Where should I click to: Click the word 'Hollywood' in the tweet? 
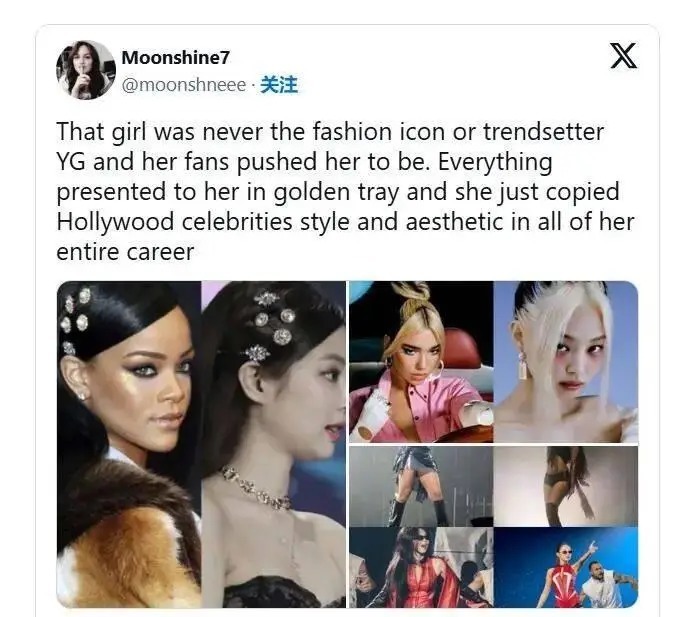[x=115, y=222]
